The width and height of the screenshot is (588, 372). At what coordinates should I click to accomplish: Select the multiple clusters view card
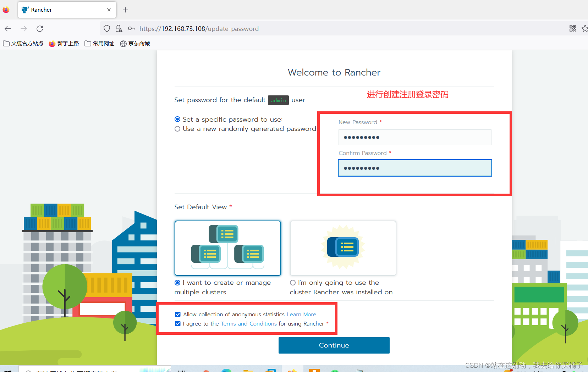(x=228, y=248)
